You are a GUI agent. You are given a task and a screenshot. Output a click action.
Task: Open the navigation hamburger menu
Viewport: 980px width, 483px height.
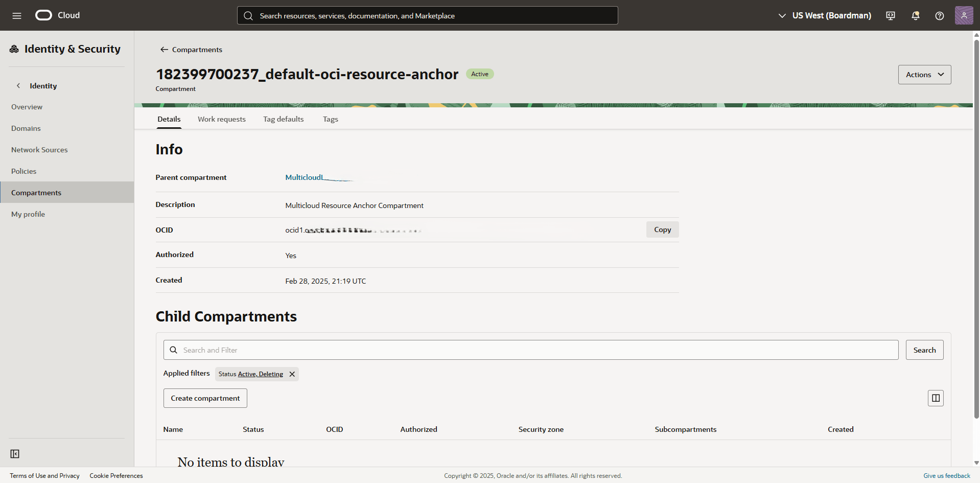[x=17, y=15]
